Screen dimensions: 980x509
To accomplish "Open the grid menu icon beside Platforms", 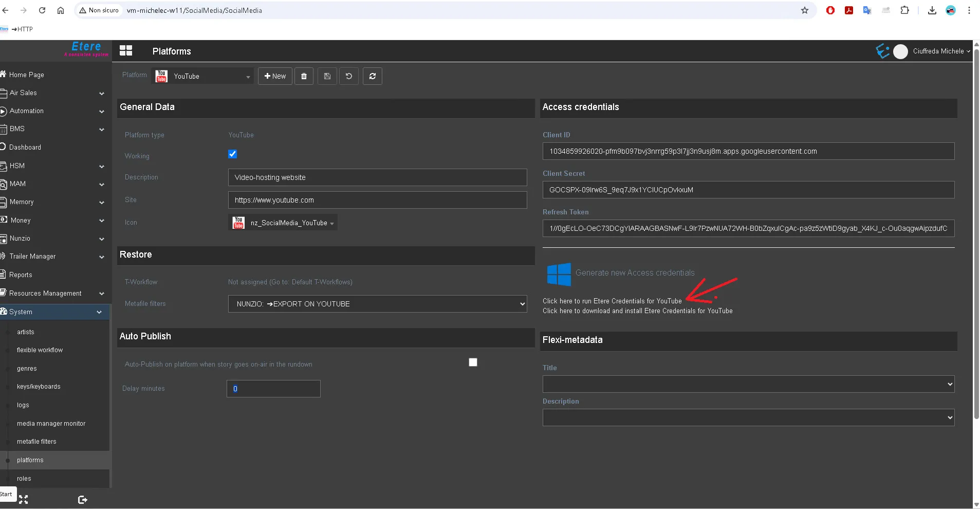I will [x=126, y=50].
